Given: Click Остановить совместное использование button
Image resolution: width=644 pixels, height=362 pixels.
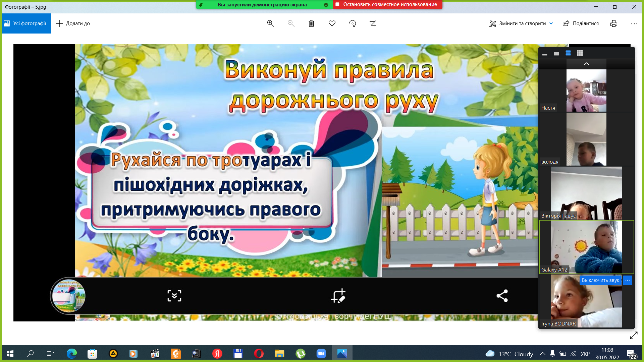Looking at the screenshot, I should 387,4.
